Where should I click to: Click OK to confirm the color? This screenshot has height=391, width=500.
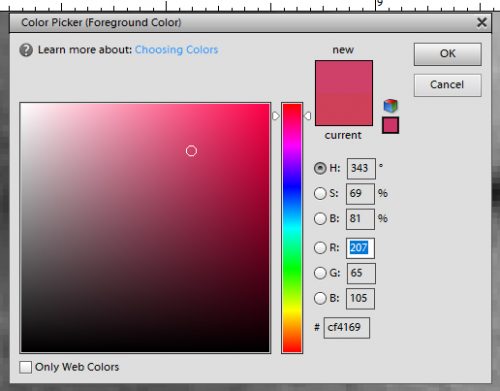(x=448, y=54)
